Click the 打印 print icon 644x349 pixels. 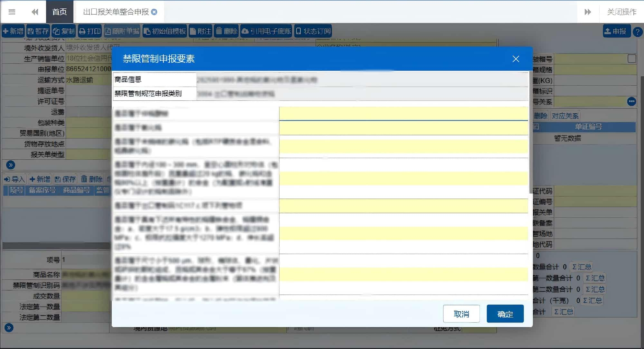pyautogui.click(x=90, y=31)
